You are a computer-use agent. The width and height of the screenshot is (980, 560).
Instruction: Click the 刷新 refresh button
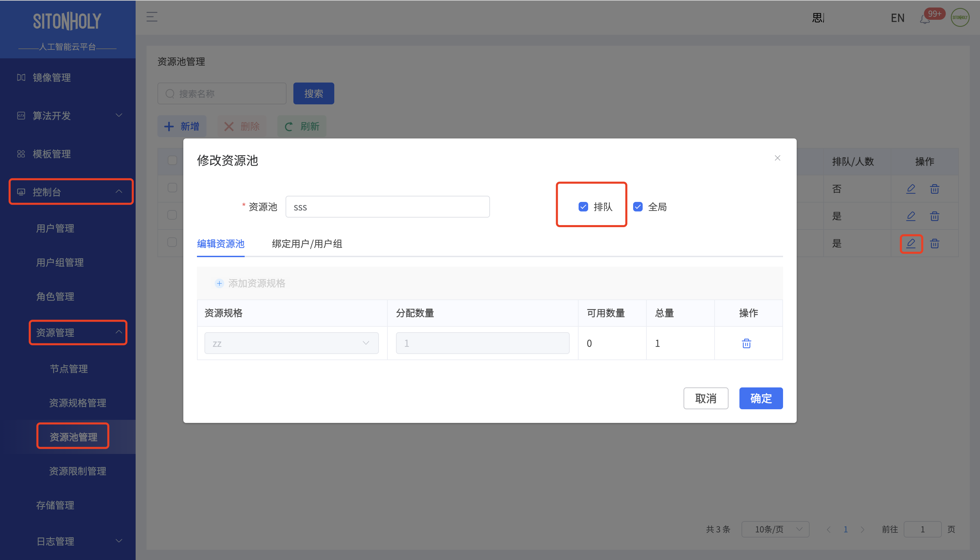click(x=302, y=127)
